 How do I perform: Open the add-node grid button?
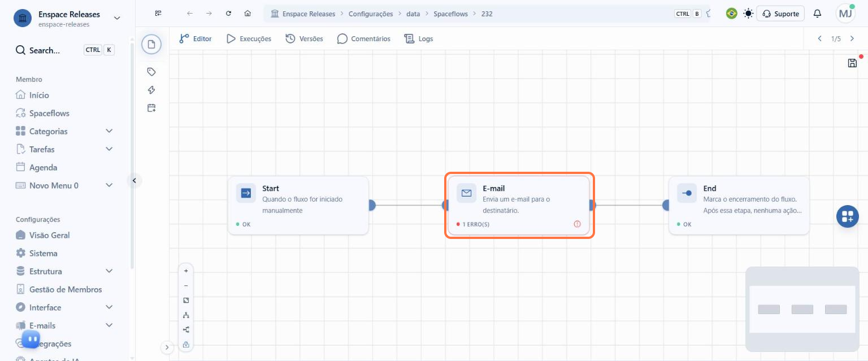tap(847, 216)
